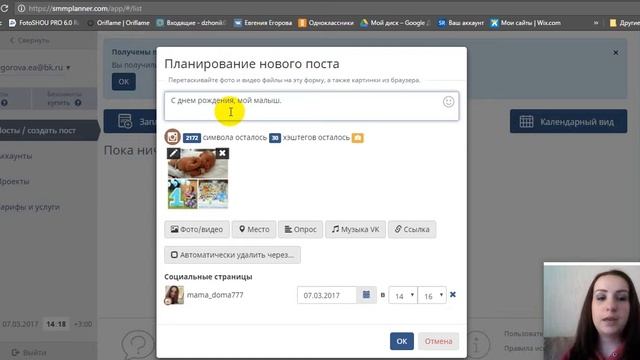Click the date field 07.03.2017
The image size is (640, 360).
[x=327, y=296]
